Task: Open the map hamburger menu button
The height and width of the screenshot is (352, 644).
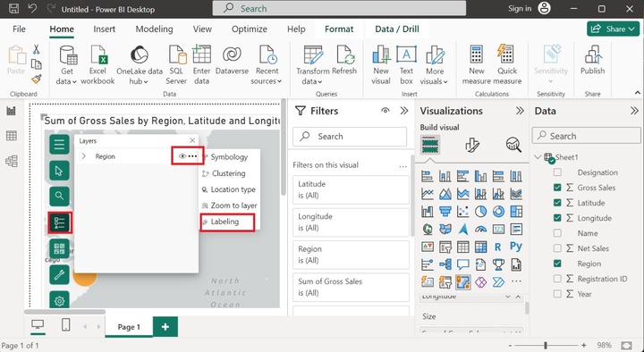Action: 59,145
